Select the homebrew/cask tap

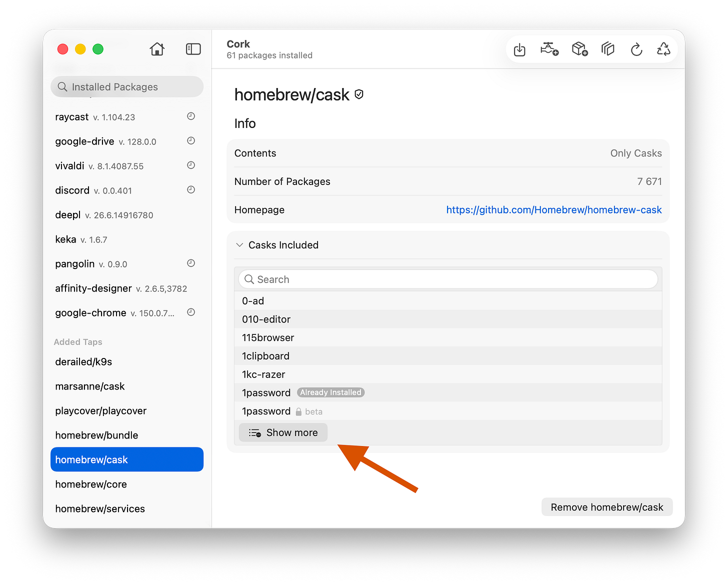pyautogui.click(x=127, y=459)
